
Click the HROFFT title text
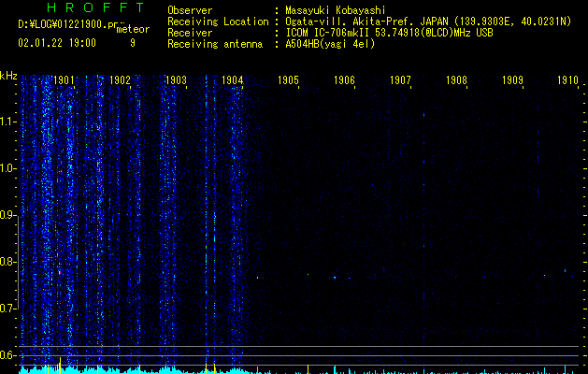point(96,7)
